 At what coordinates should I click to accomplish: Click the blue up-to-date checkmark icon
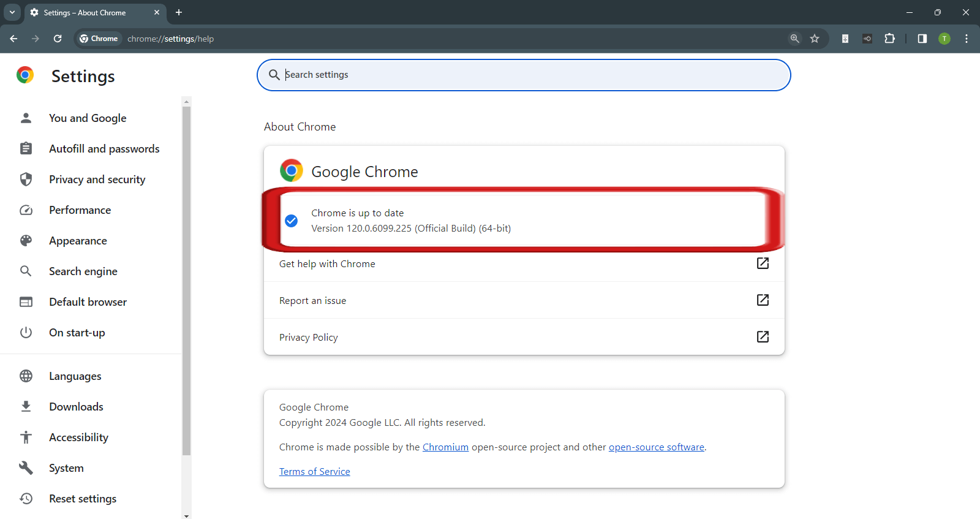tap(292, 221)
